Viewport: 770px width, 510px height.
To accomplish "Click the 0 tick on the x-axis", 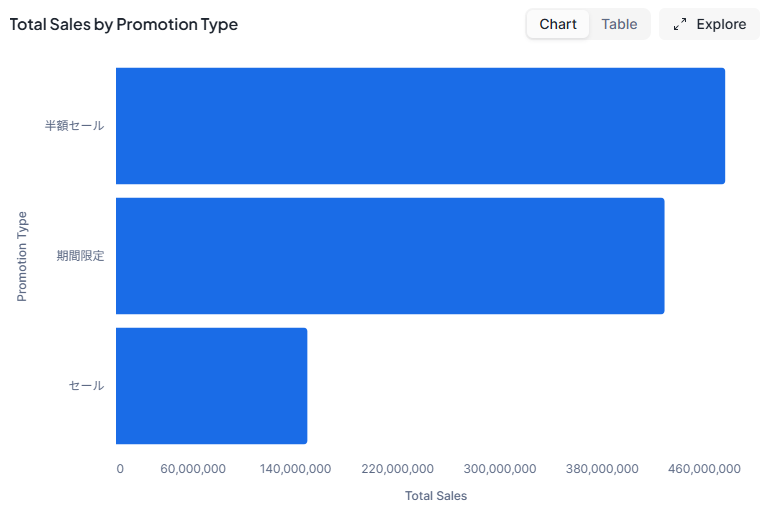I will pyautogui.click(x=120, y=469).
